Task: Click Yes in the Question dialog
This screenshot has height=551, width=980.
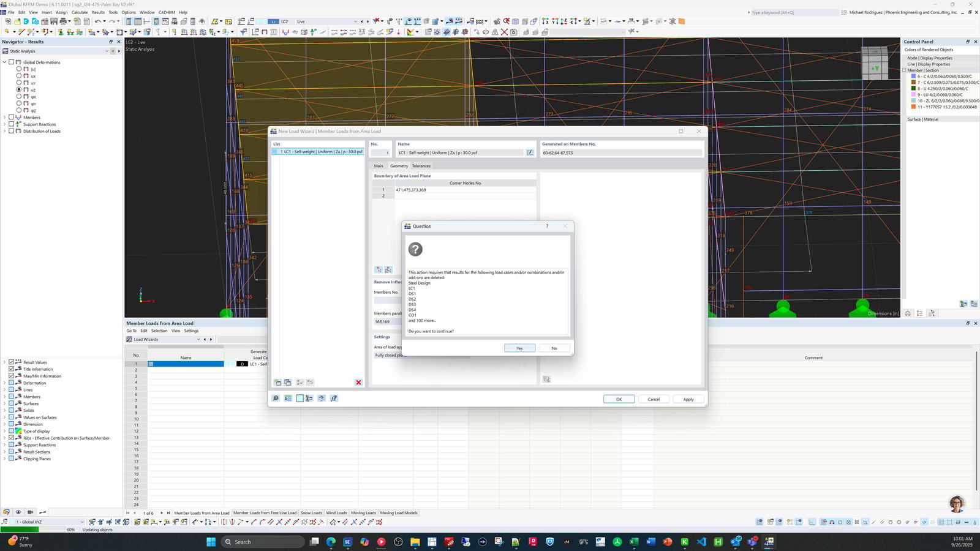Action: tap(519, 348)
